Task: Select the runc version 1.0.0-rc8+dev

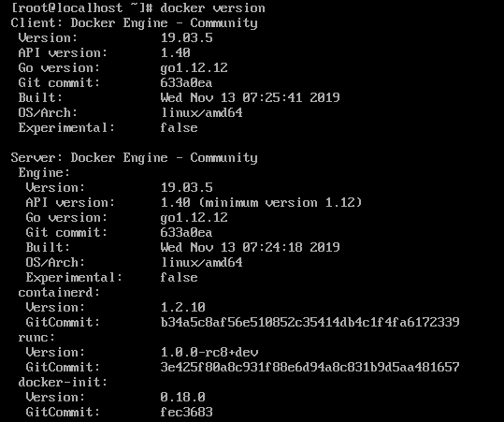Action: 209,352
